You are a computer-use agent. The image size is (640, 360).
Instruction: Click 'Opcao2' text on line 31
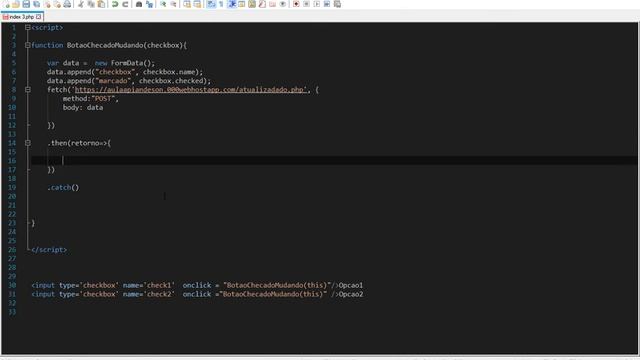point(351,294)
